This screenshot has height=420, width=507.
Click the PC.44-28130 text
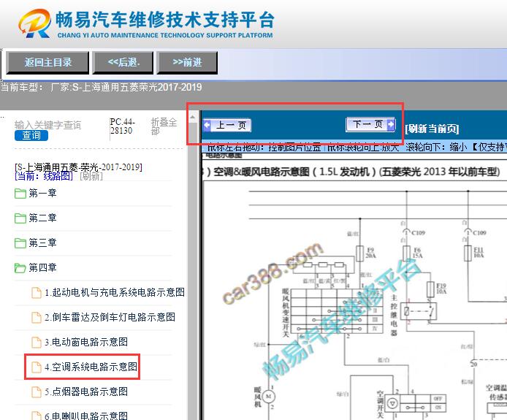tap(121, 126)
